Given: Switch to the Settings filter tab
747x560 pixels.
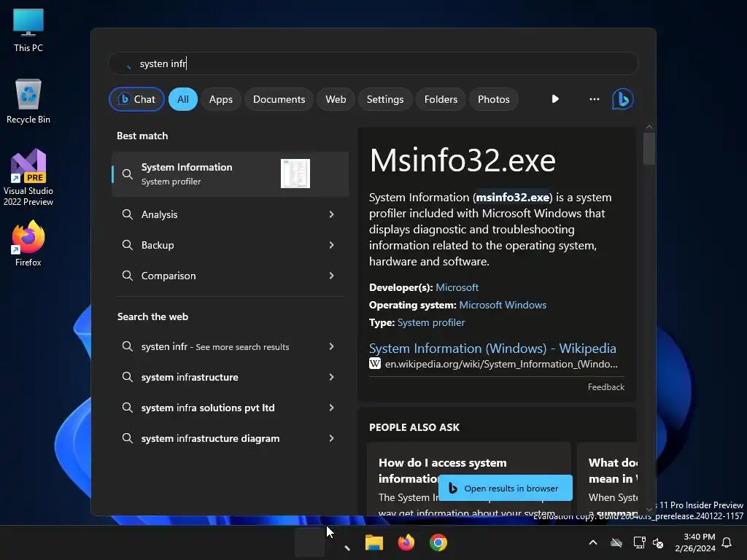Looking at the screenshot, I should click(x=385, y=99).
